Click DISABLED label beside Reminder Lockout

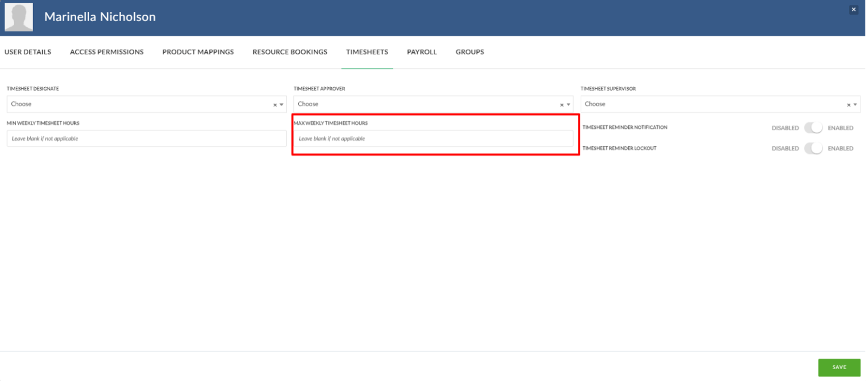pos(785,148)
